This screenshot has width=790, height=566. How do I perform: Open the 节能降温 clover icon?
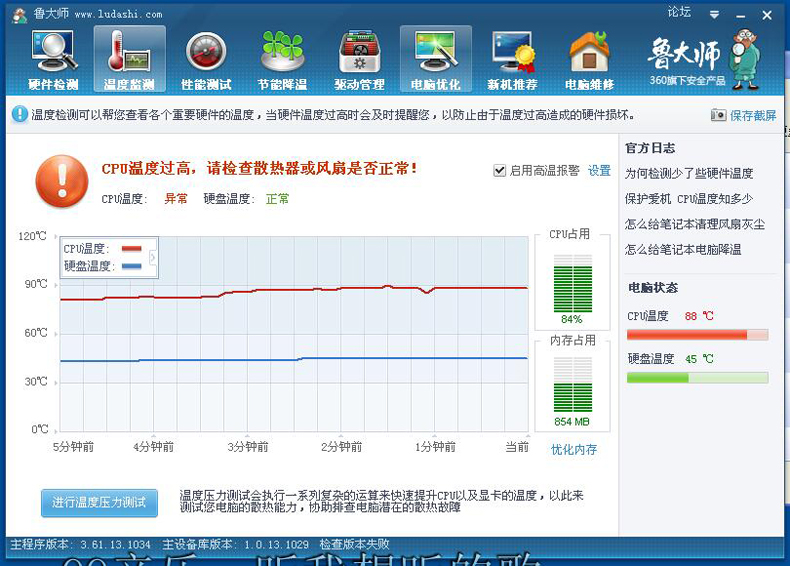click(283, 60)
